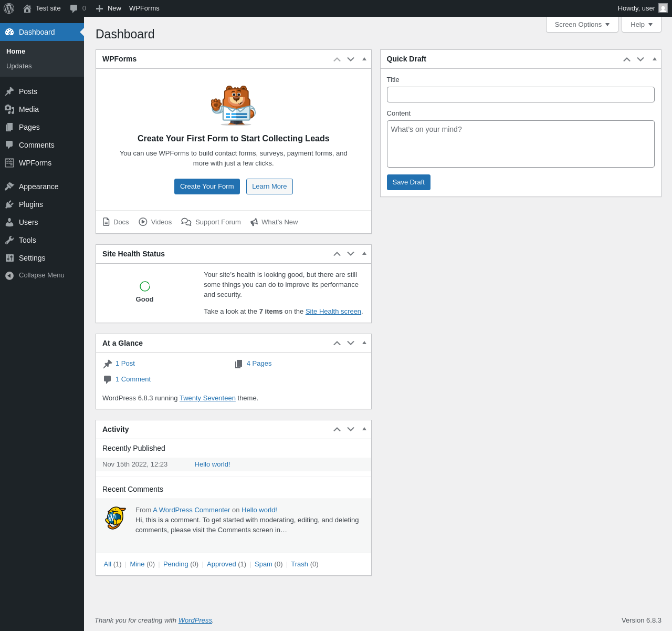Click the Pages icon in the sidebar
Image resolution: width=672 pixels, height=631 pixels.
pos(9,127)
